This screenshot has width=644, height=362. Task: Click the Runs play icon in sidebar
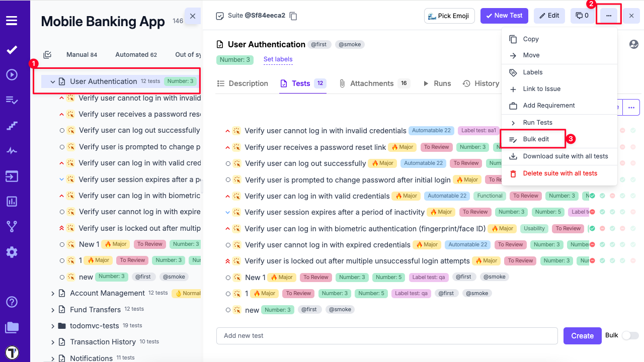pyautogui.click(x=12, y=75)
